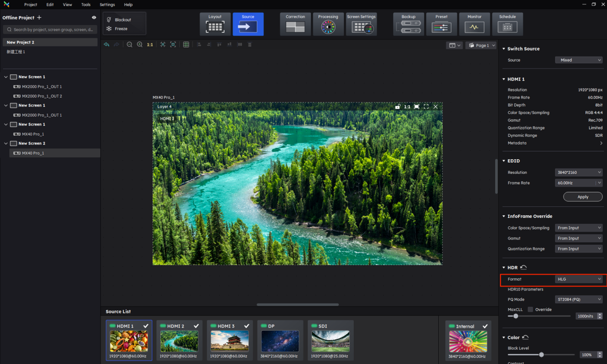The image size is (607, 364).
Task: Click the fill-screen icon on Layer 4
Action: pos(417,106)
